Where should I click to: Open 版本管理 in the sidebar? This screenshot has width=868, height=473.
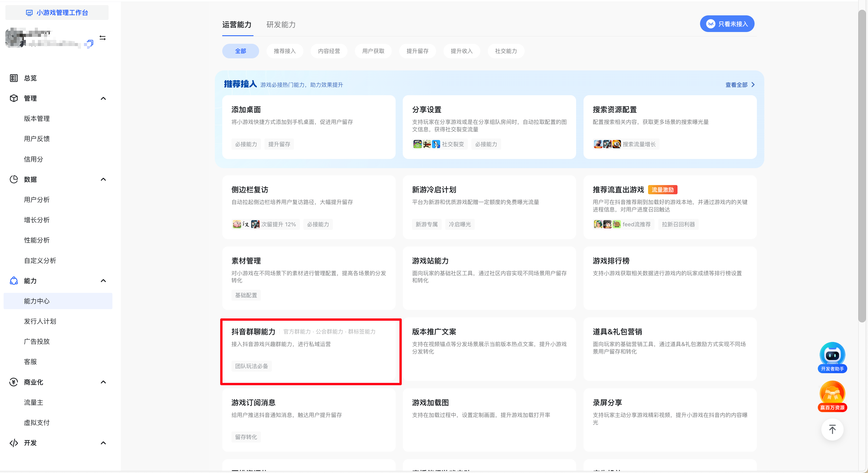click(37, 119)
